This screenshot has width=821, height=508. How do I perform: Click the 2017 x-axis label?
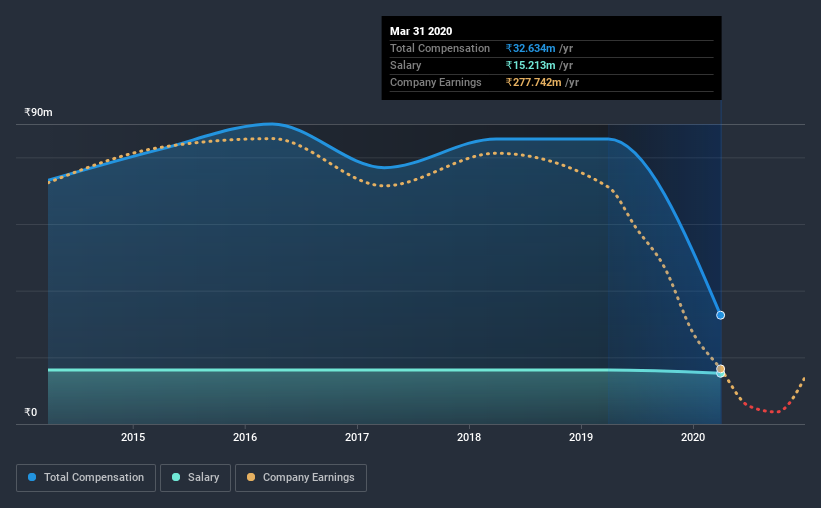tap(357, 437)
